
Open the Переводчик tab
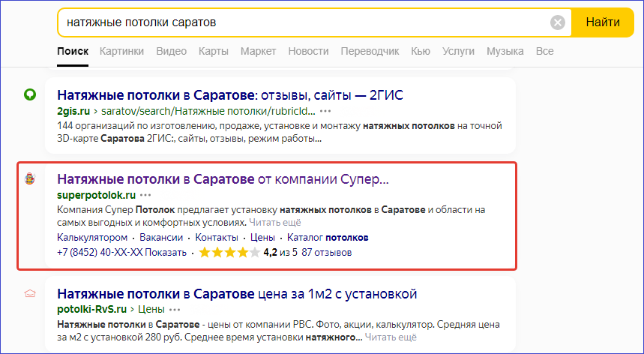pos(370,51)
